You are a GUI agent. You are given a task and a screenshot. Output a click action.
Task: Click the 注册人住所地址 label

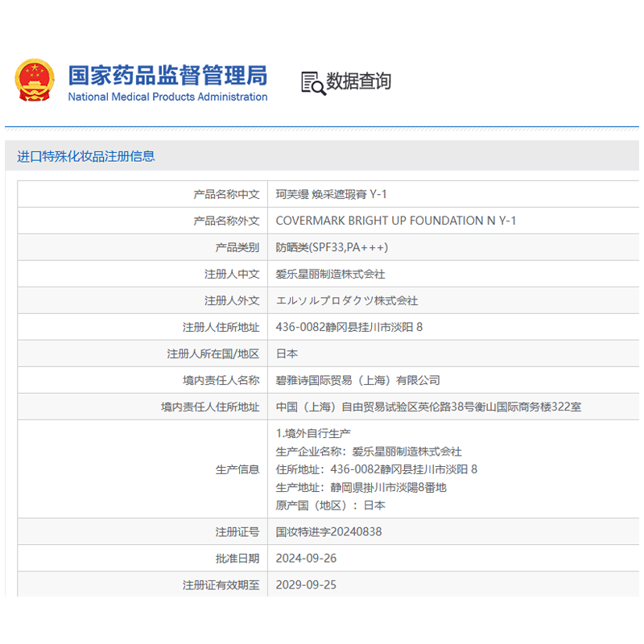point(221,328)
